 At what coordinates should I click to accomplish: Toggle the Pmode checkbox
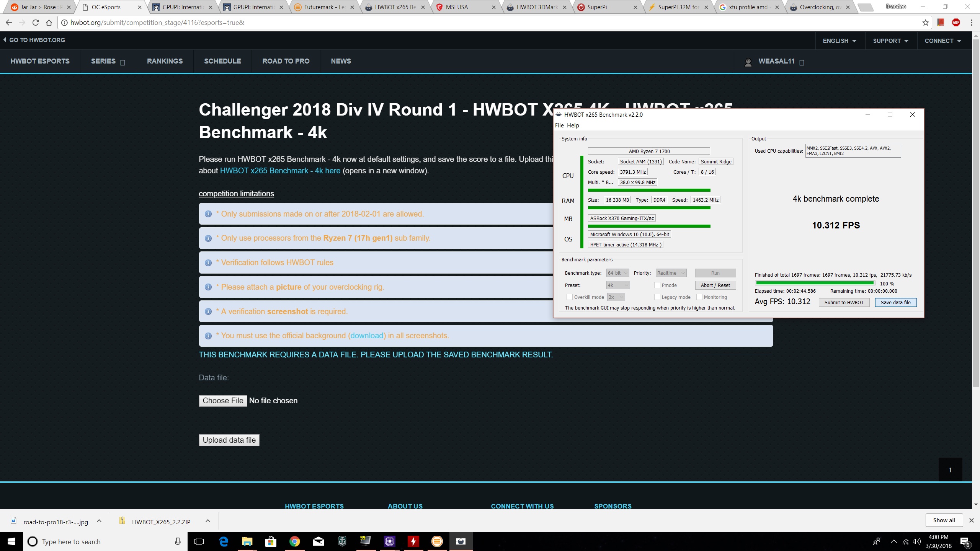pyautogui.click(x=657, y=285)
